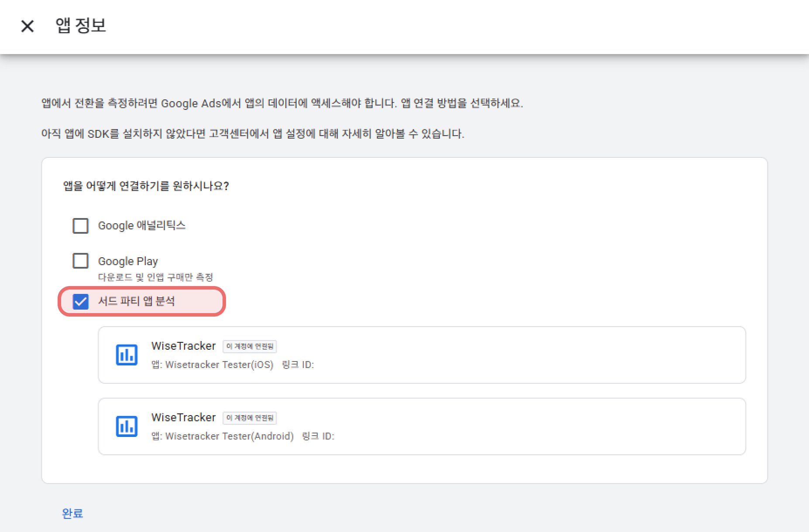Click the WiseTracker iOS chart icon
The width and height of the screenshot is (809, 532).
[127, 355]
